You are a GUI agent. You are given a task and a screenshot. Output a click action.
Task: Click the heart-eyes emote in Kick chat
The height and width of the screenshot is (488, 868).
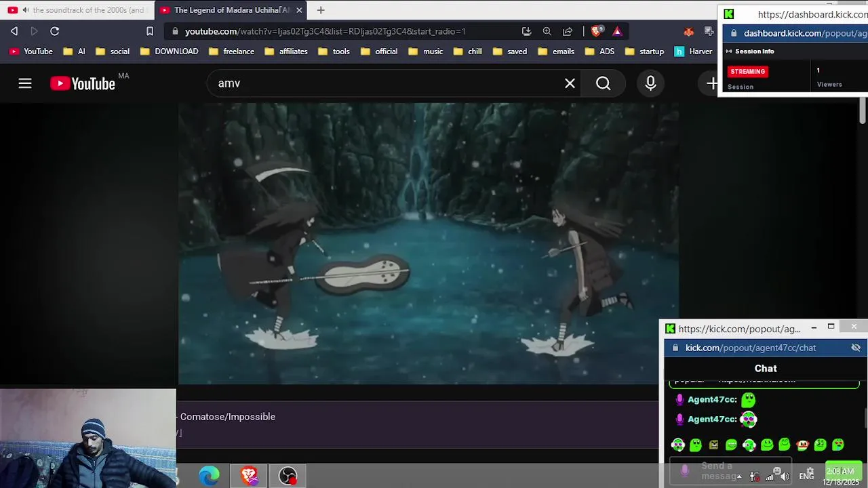(838, 445)
